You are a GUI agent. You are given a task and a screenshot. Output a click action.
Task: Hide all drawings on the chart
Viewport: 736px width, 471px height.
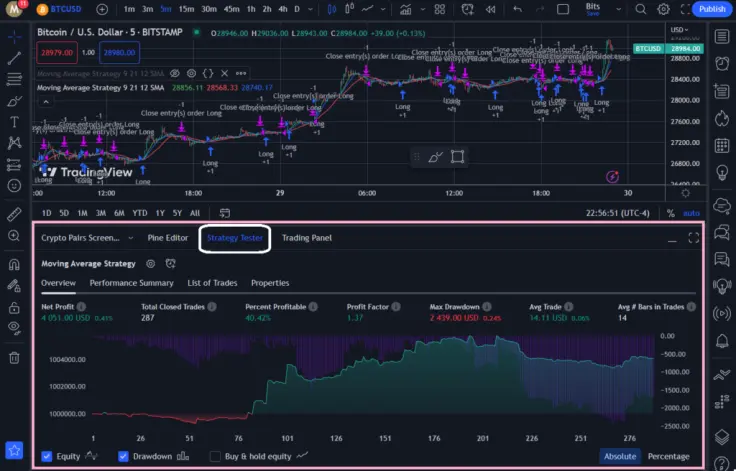pyautogui.click(x=14, y=328)
